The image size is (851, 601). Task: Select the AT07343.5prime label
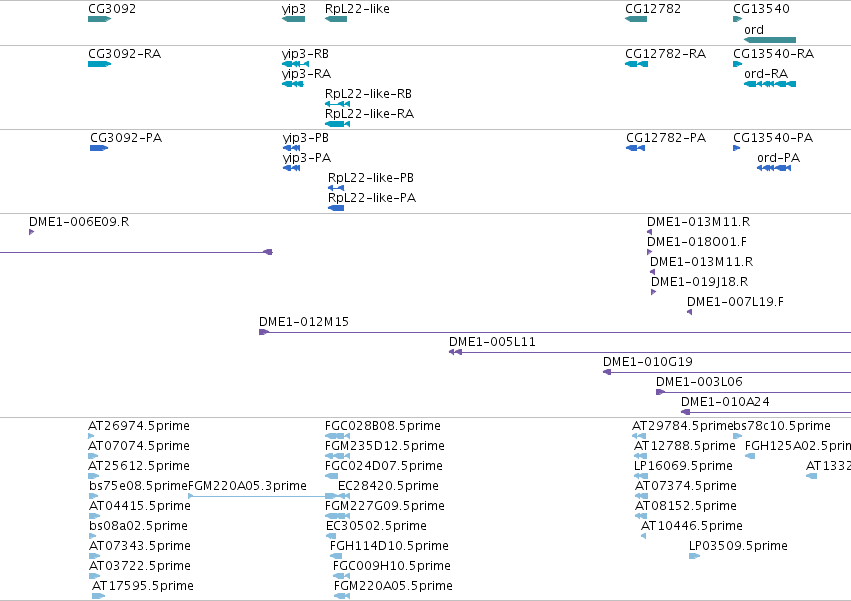139,547
